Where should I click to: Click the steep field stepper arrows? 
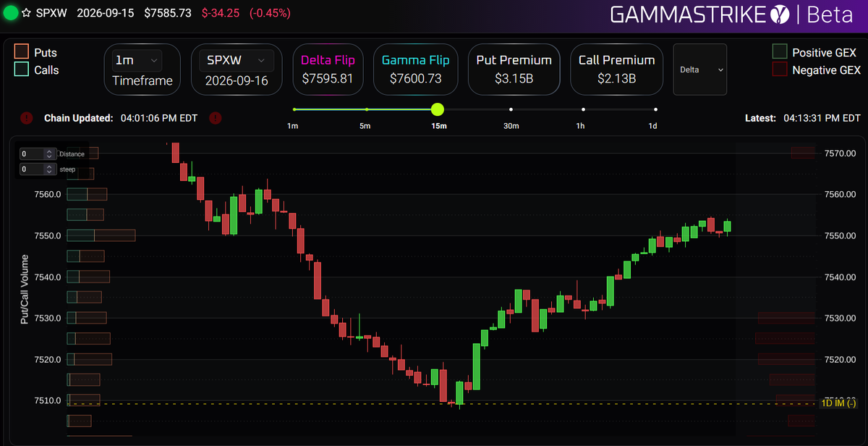tap(49, 169)
